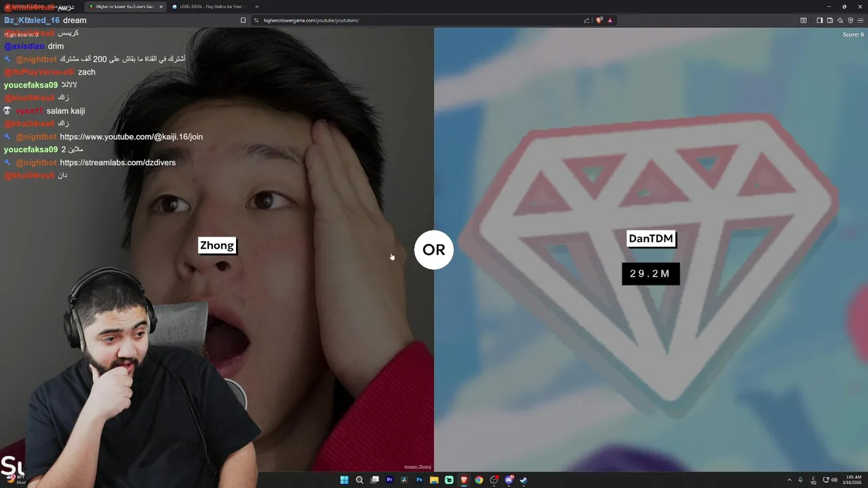The image size is (868, 488).
Task: Expand the hidden system tray icons chevron
Action: coord(789,480)
